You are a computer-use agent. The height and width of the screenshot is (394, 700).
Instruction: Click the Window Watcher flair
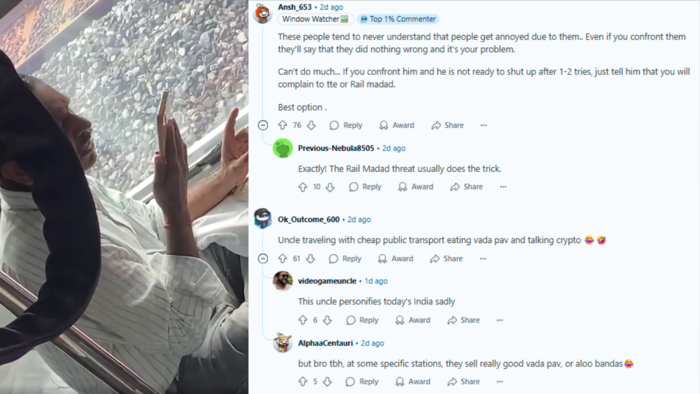point(315,19)
